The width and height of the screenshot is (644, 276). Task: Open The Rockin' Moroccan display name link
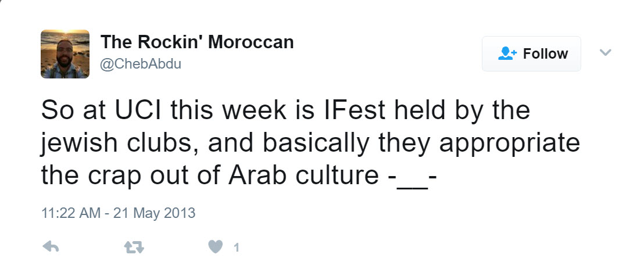(197, 42)
